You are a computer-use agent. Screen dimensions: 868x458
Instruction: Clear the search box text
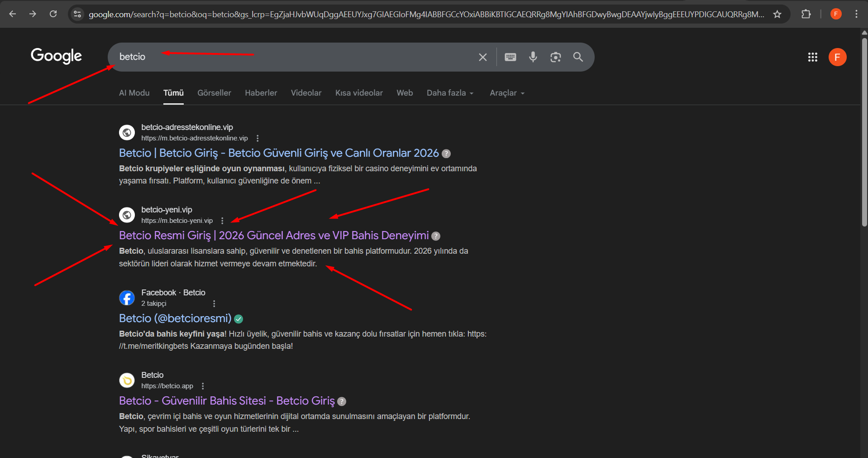483,57
